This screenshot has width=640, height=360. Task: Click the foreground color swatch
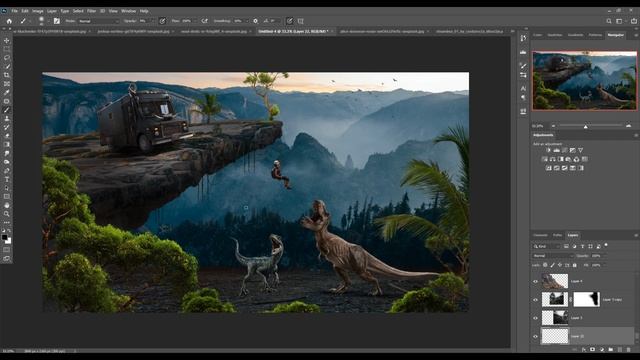[x=4, y=237]
